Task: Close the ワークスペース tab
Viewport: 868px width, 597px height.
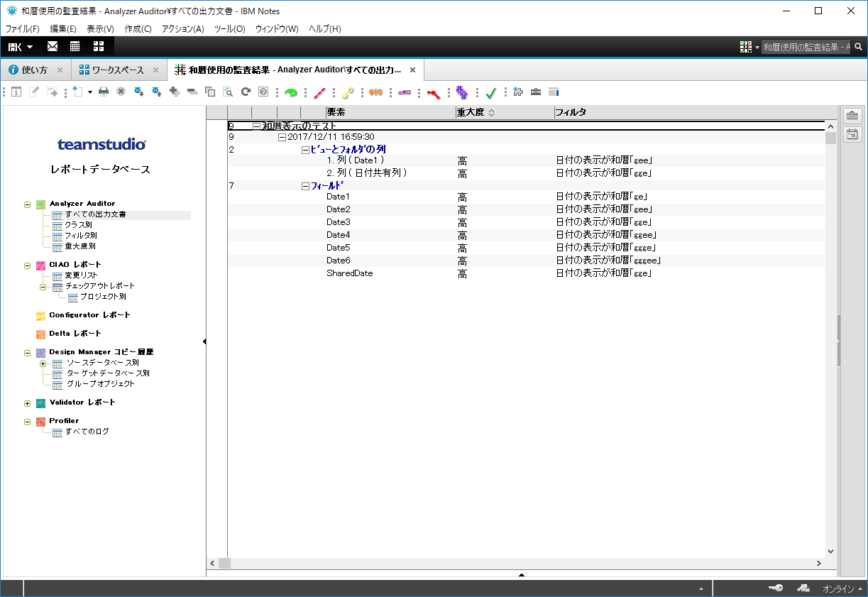Action: [x=157, y=70]
